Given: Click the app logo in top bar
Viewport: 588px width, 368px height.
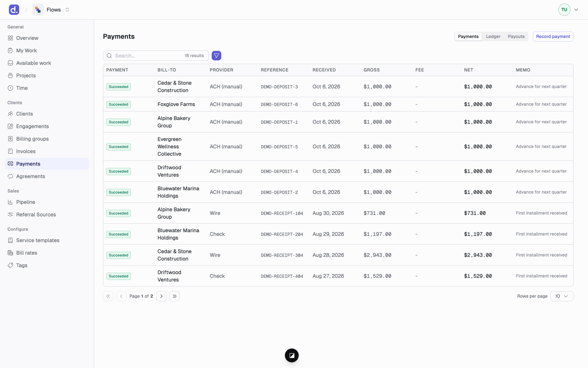Looking at the screenshot, I should pos(14,10).
